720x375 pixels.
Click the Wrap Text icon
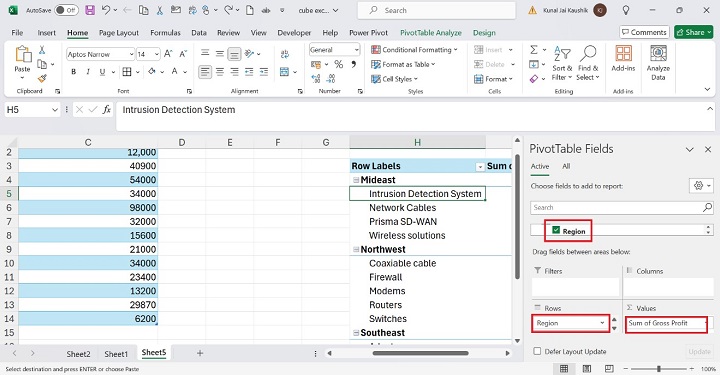(285, 54)
